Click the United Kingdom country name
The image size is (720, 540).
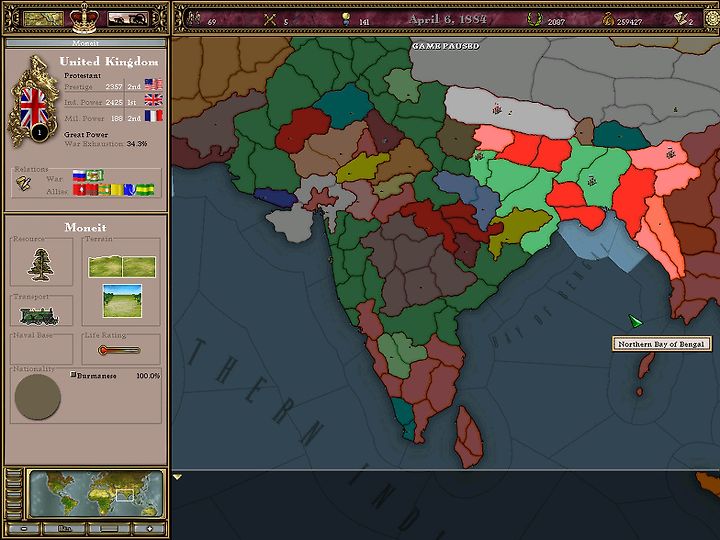point(109,62)
